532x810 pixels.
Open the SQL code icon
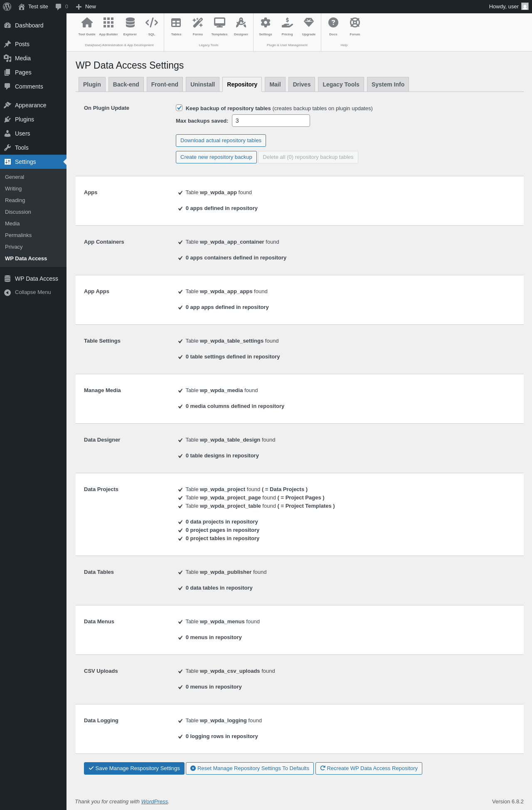152,22
